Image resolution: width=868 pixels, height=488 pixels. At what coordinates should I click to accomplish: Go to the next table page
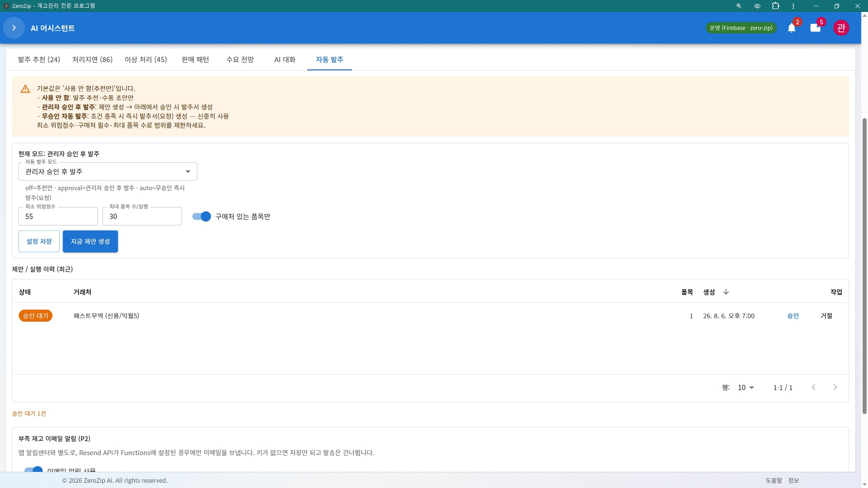pos(835,387)
